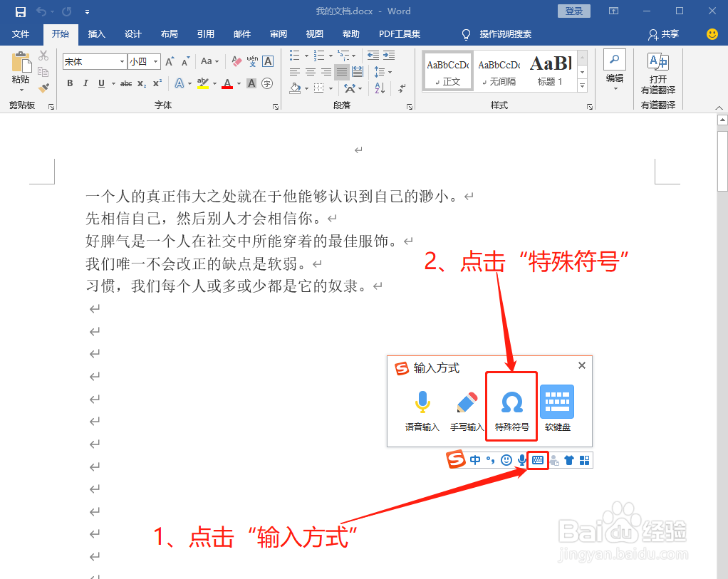Open Youdao translation button

658,73
